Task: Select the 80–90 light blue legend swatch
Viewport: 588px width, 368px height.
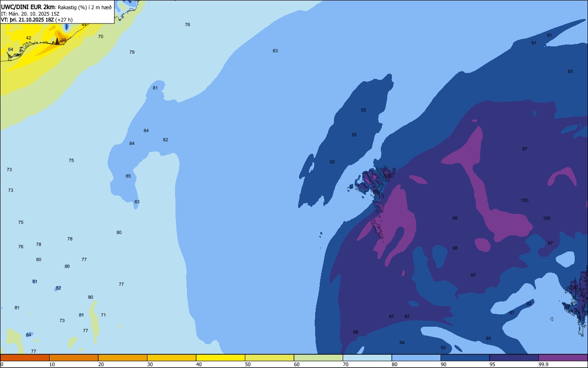Action: point(416,357)
